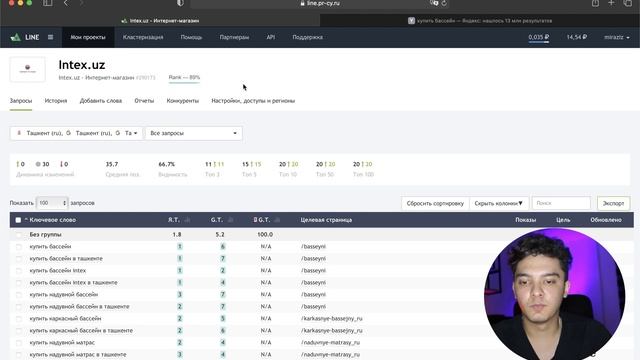Switch to the Конкуренты tab

(x=182, y=101)
